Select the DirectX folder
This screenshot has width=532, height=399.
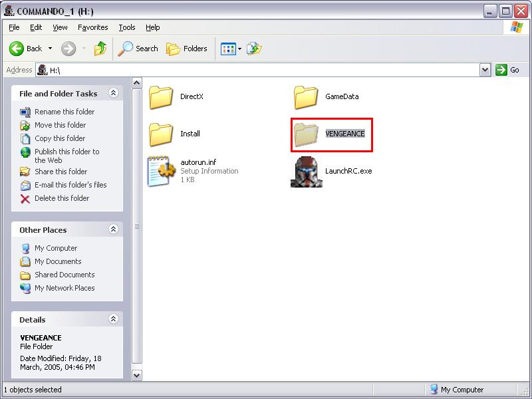coord(161,97)
